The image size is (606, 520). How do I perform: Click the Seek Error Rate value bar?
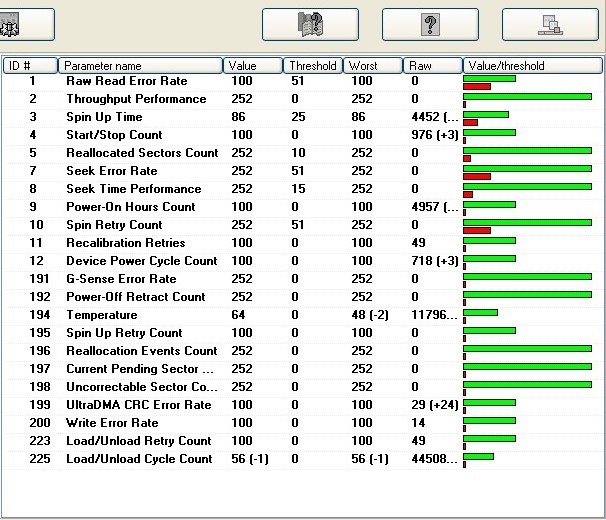[x=528, y=169]
